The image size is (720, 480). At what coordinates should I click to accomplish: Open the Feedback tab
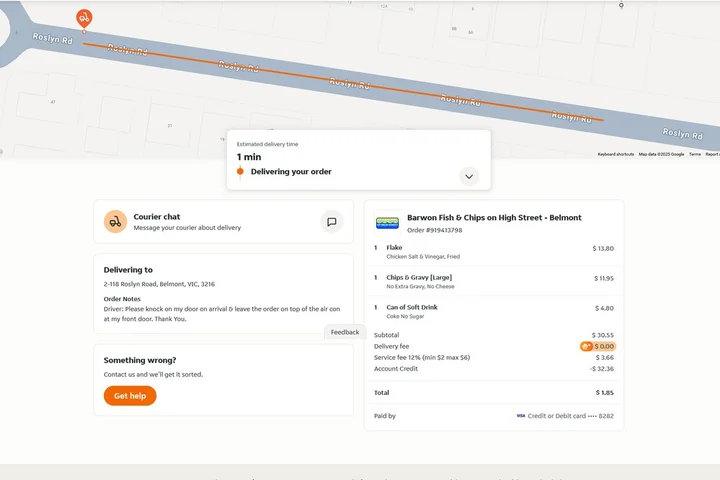(x=344, y=332)
